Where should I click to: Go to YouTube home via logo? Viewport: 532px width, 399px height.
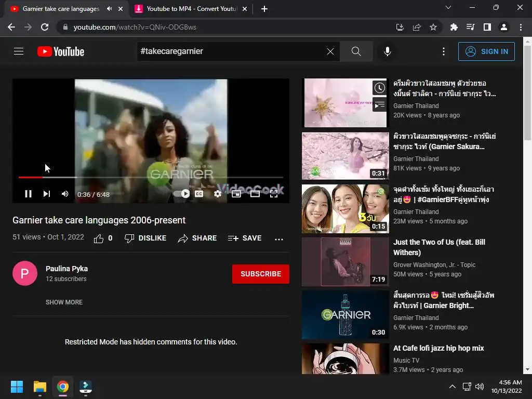[61, 51]
